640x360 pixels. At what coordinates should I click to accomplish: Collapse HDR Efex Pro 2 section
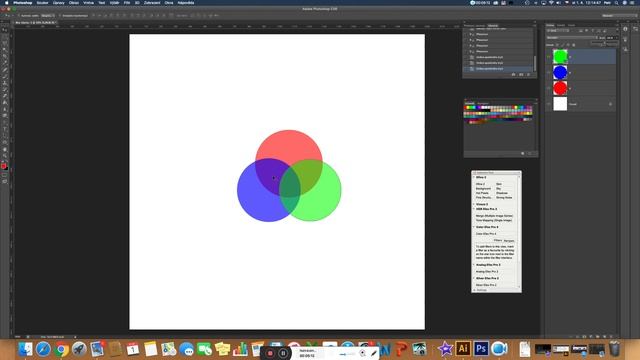tap(474, 209)
